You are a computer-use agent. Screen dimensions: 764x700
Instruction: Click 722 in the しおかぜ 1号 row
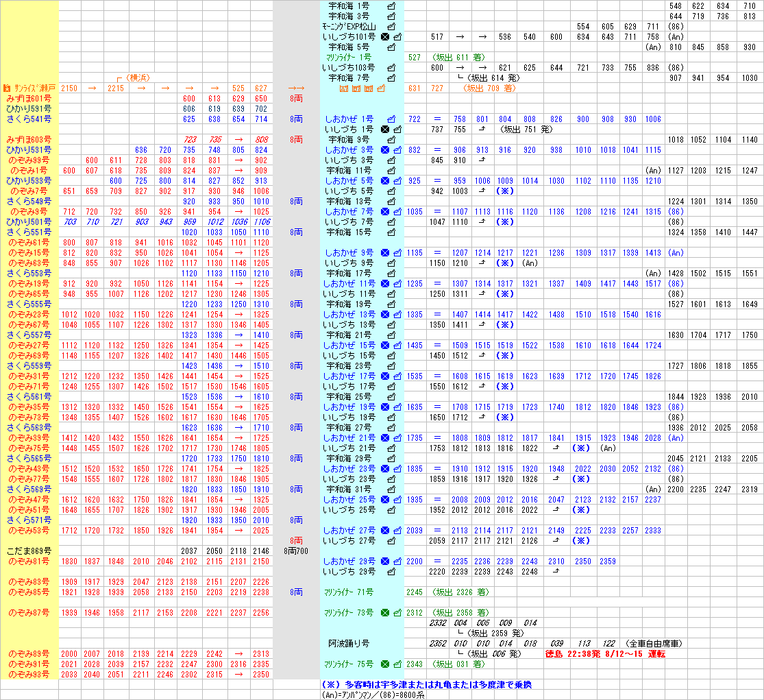tap(415, 119)
